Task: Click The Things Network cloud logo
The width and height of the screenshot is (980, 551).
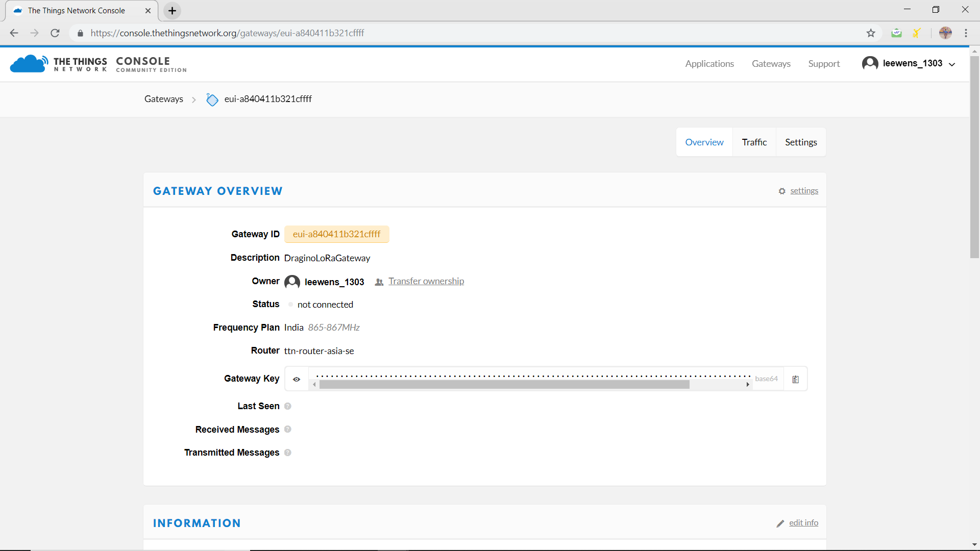Action: tap(29, 64)
